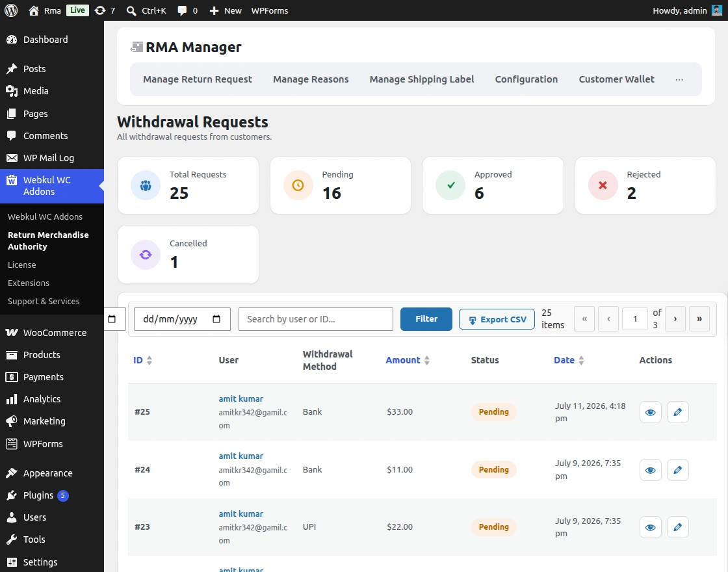728x572 pixels.
Task: Open amit kumar link in row #25
Action: [x=240, y=399]
